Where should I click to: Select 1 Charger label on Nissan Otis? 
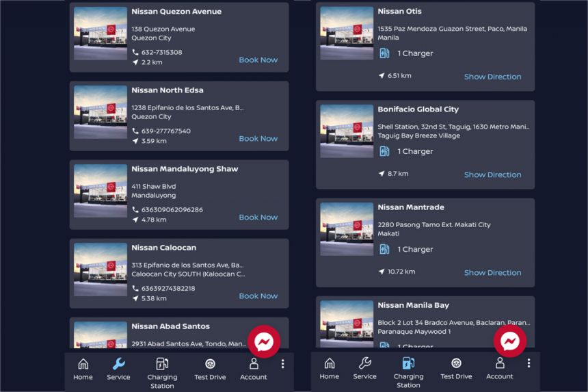(415, 53)
